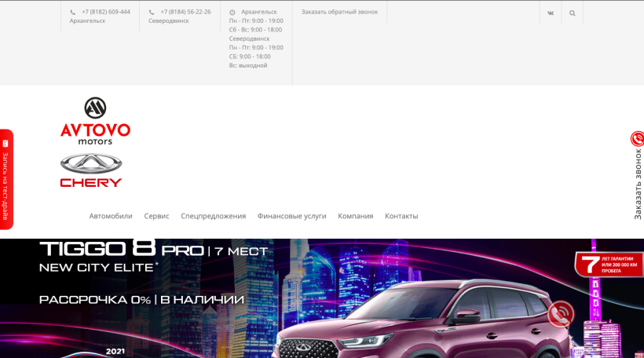The image size is (644, 358).
Task: Click the Chery brand logo
Action: pyautogui.click(x=91, y=170)
